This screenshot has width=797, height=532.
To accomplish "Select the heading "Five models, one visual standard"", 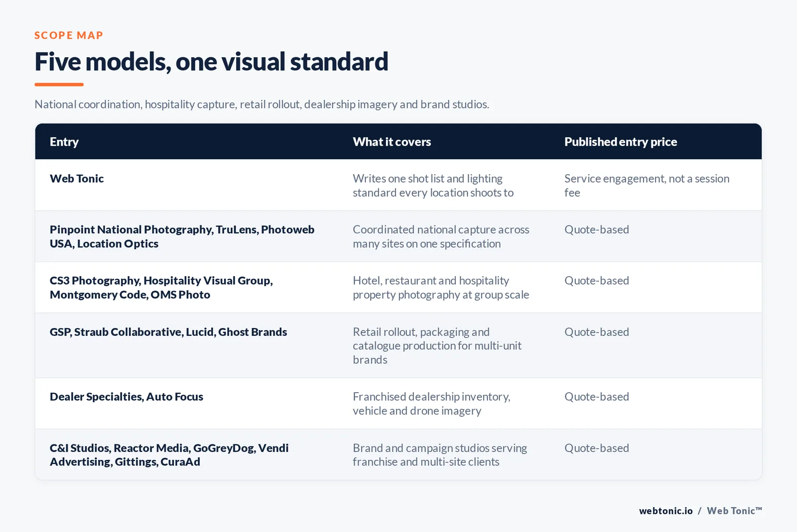I will point(211,62).
